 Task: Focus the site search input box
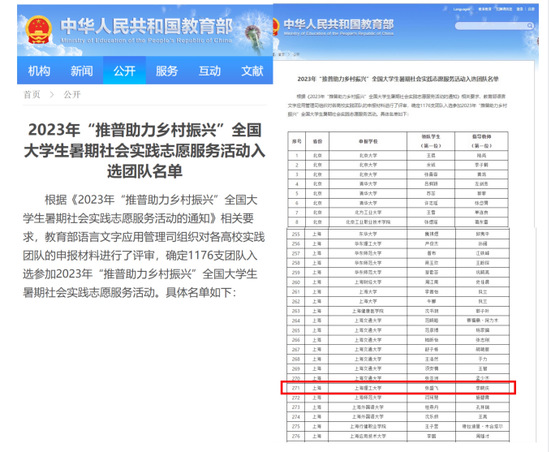pos(491,26)
